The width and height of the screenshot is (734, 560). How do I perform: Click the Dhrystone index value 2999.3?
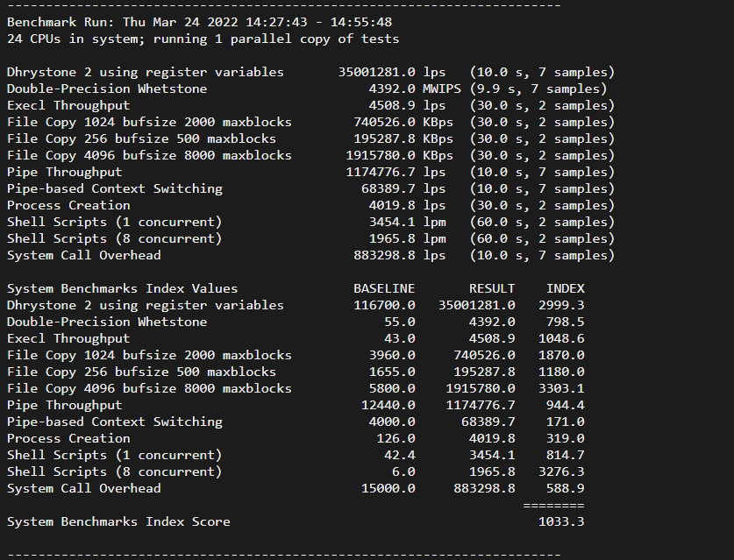click(561, 305)
